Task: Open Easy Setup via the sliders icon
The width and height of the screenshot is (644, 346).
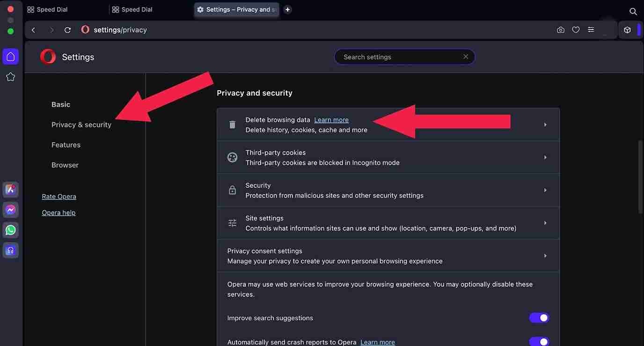Action: (x=590, y=29)
